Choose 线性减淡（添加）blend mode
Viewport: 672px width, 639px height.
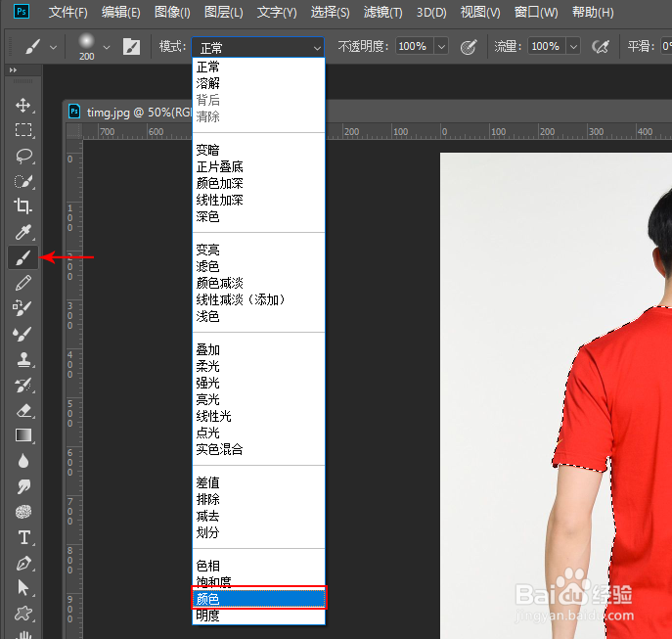pos(258,299)
